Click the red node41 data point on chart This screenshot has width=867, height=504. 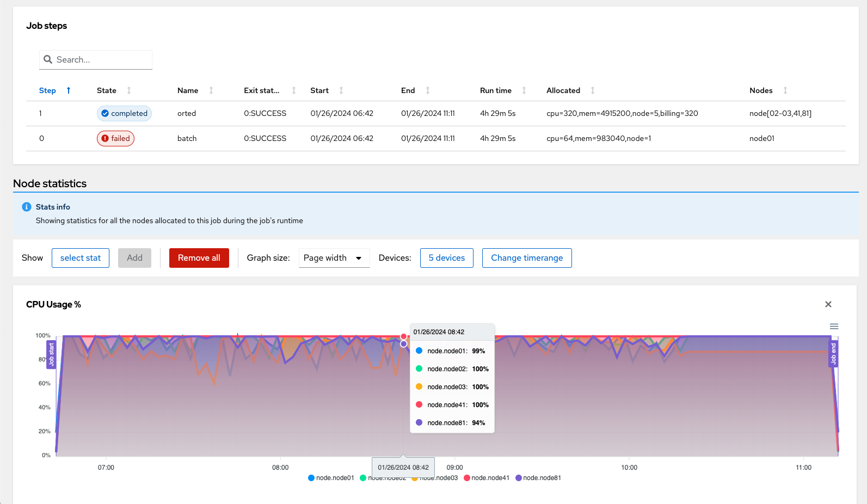(404, 336)
